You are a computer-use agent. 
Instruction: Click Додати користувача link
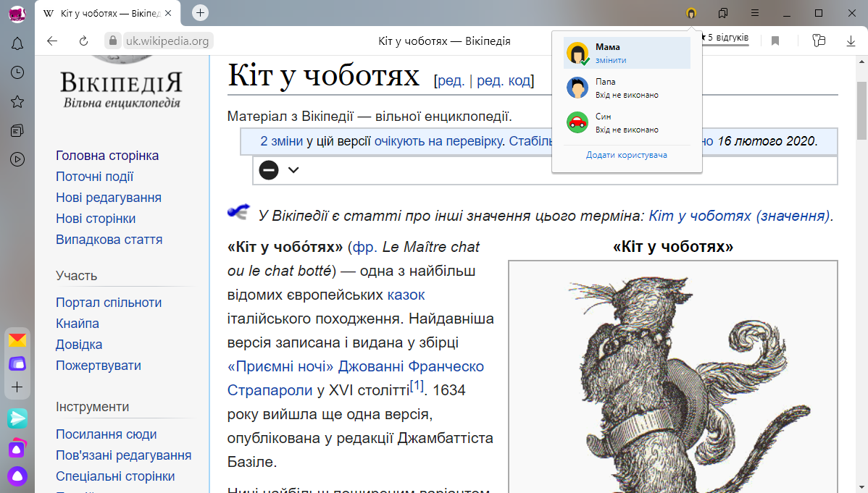pyautogui.click(x=627, y=155)
